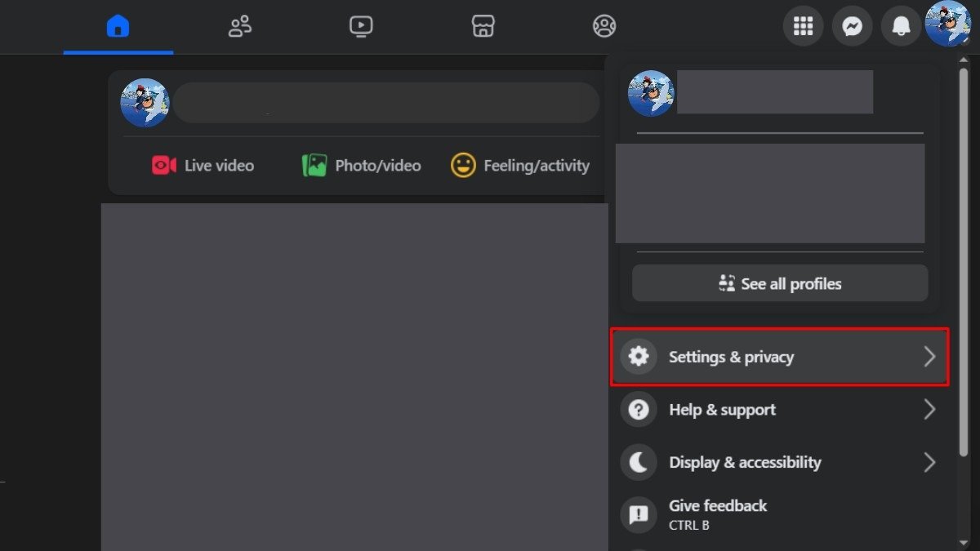Click the account profile picture in top bar
980x551 pixels.
point(947,24)
